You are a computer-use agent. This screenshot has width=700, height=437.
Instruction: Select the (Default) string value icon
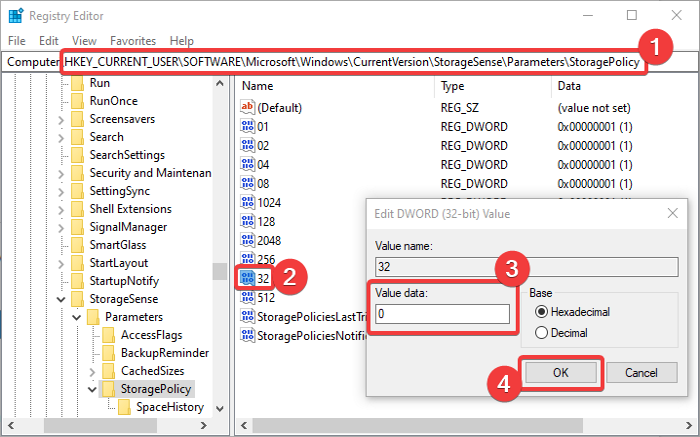[x=247, y=107]
